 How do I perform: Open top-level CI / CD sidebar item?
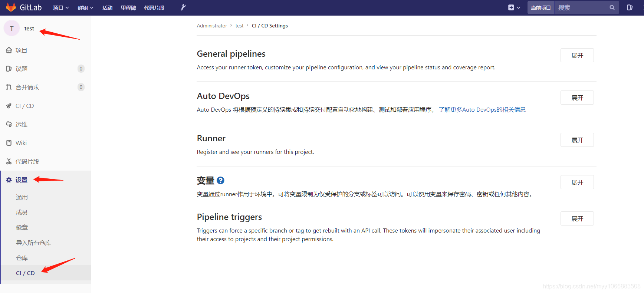coord(25,106)
